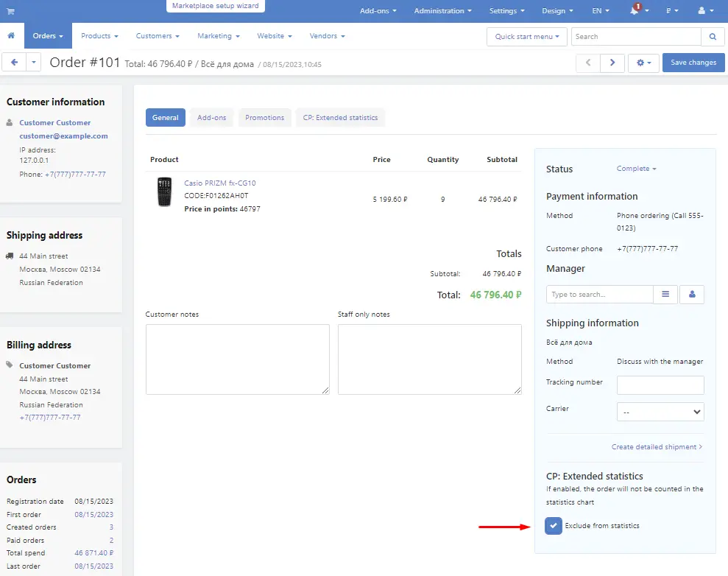The image size is (728, 576).
Task: Uncheck Exclude from statistics checkbox
Action: point(554,526)
